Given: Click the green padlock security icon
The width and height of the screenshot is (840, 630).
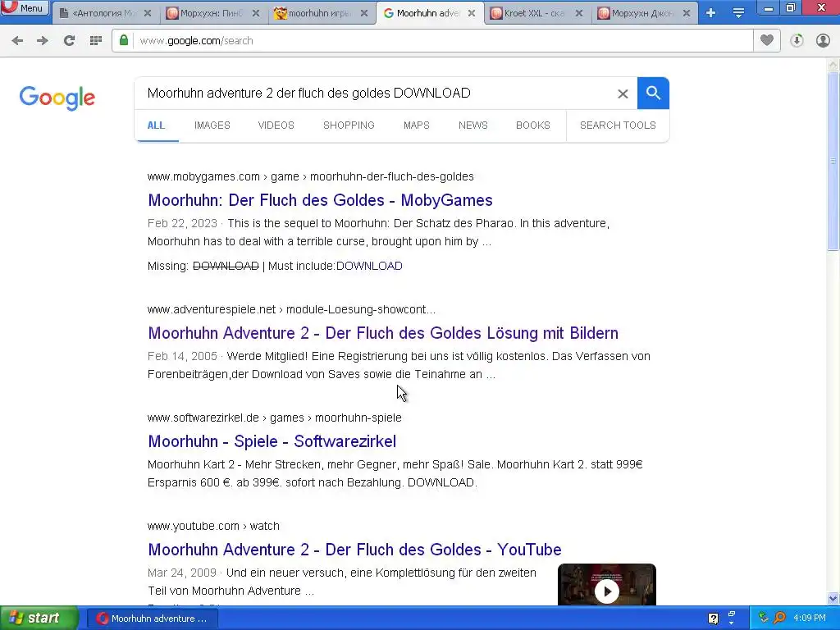Looking at the screenshot, I should tap(124, 40).
